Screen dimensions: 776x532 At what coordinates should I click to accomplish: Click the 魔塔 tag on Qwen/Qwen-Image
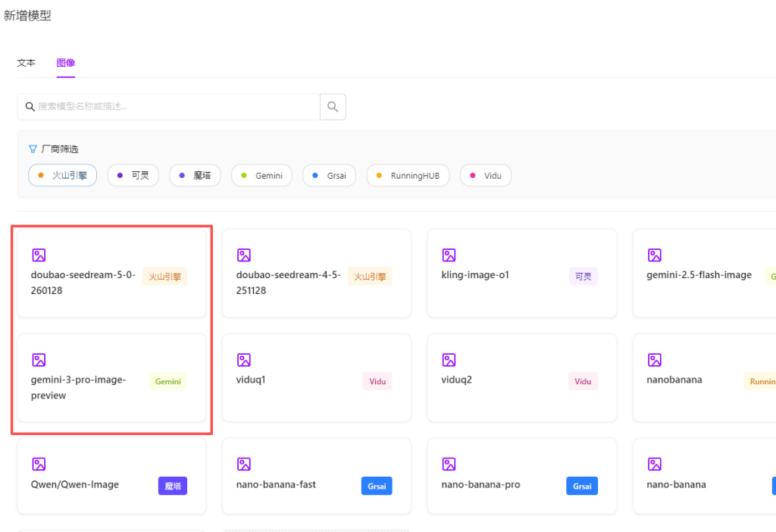(172, 486)
